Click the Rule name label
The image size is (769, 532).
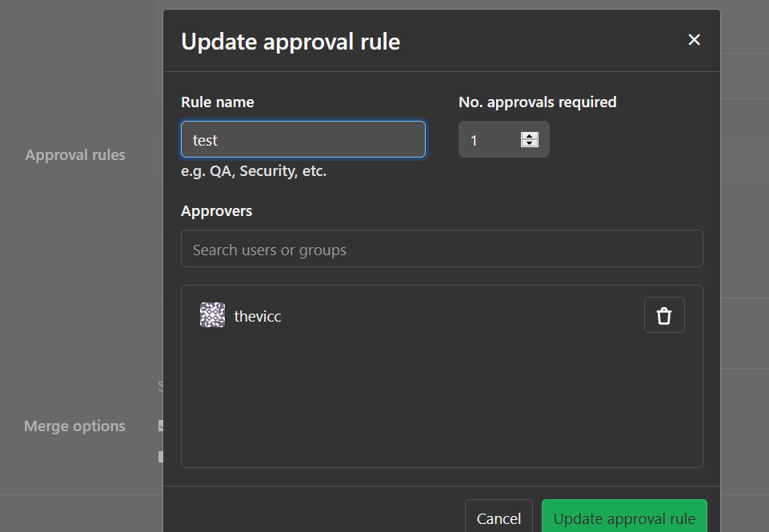tap(218, 102)
